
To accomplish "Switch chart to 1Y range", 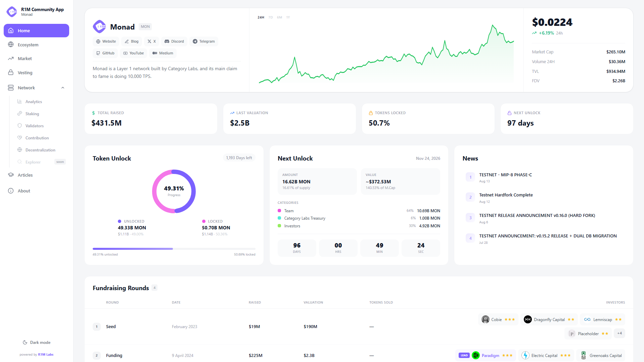I will coord(288,17).
